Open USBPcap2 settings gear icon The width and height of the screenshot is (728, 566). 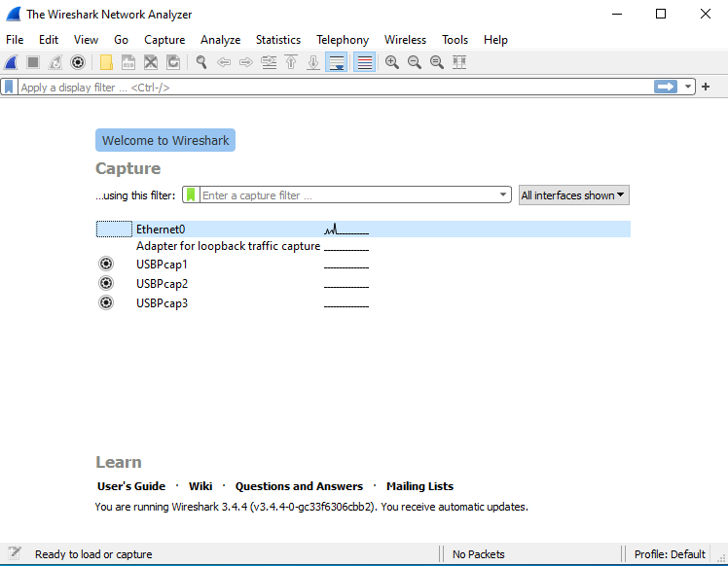tap(106, 283)
